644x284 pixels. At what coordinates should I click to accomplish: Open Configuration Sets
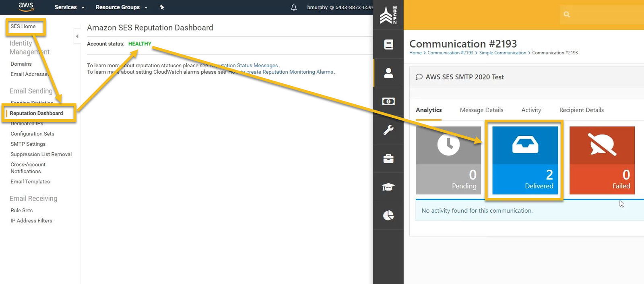click(x=32, y=134)
